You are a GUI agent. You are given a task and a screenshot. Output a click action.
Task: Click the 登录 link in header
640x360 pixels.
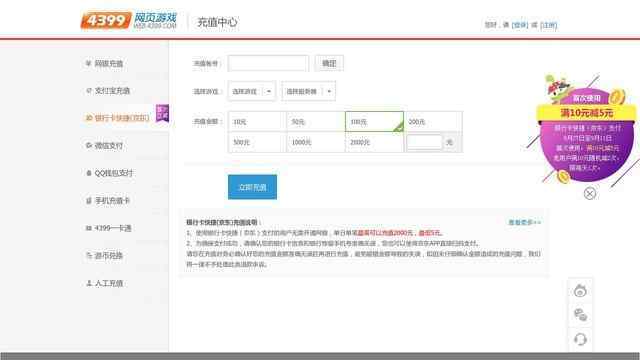pyautogui.click(x=520, y=25)
